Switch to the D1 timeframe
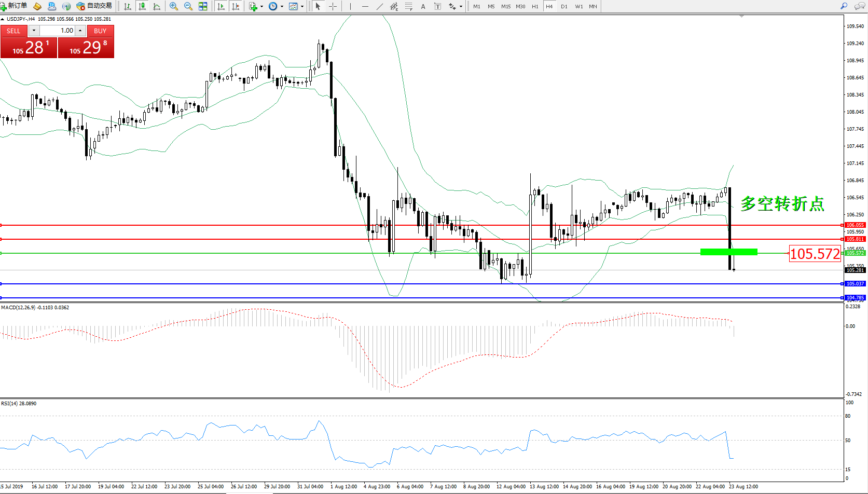The height and width of the screenshot is (494, 868). (x=564, y=6)
